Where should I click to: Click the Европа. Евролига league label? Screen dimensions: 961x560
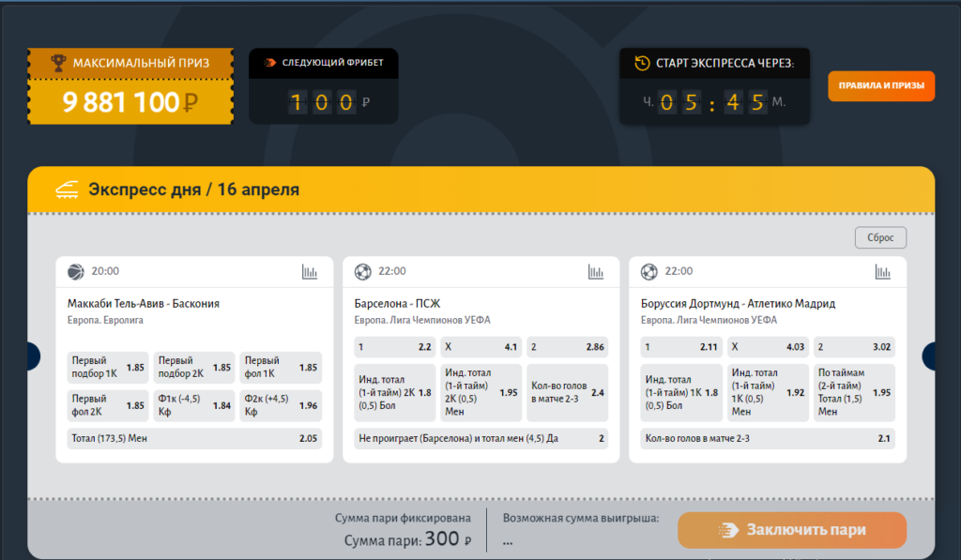[x=105, y=320]
